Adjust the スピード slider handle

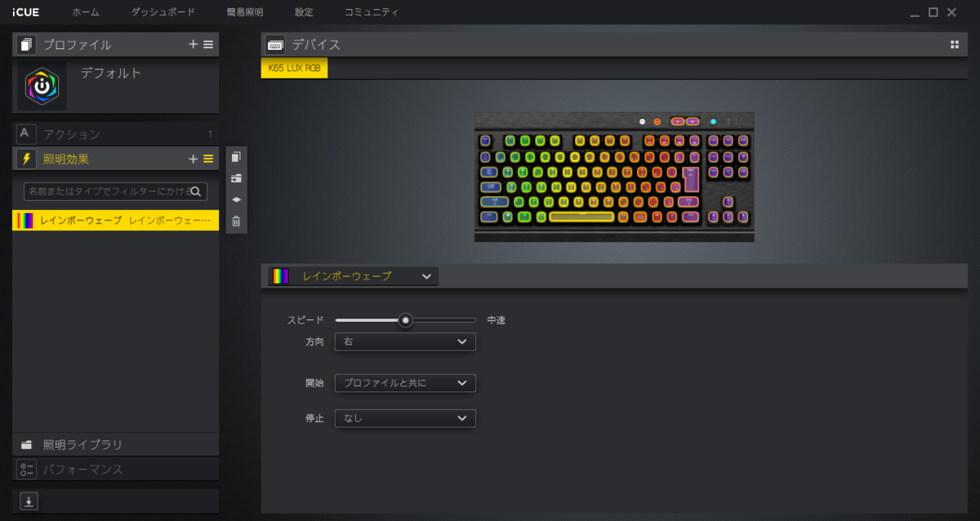406,320
